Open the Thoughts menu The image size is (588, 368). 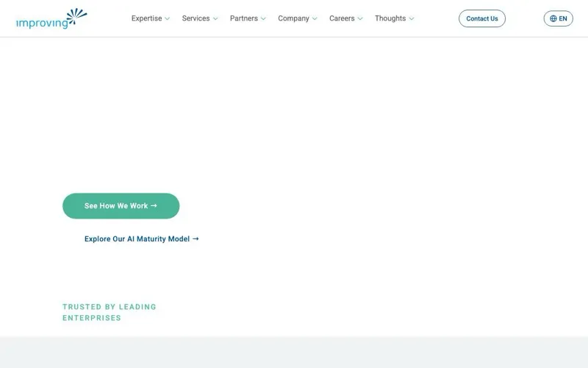click(394, 18)
